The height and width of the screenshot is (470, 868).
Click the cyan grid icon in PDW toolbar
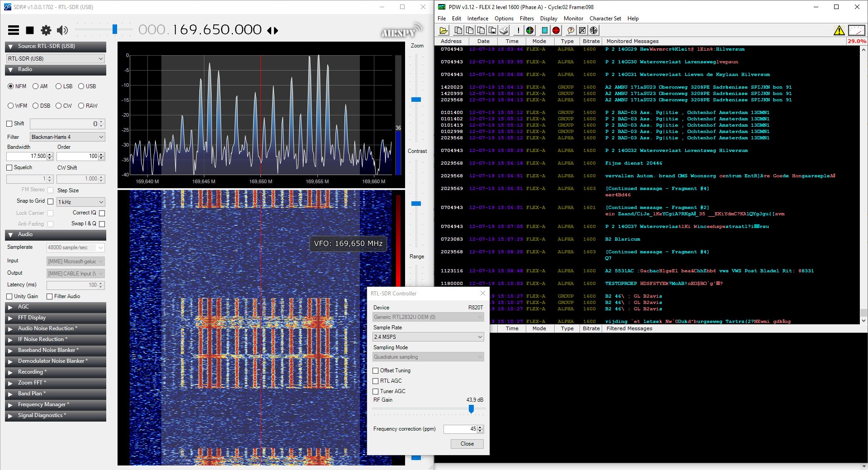tap(545, 30)
